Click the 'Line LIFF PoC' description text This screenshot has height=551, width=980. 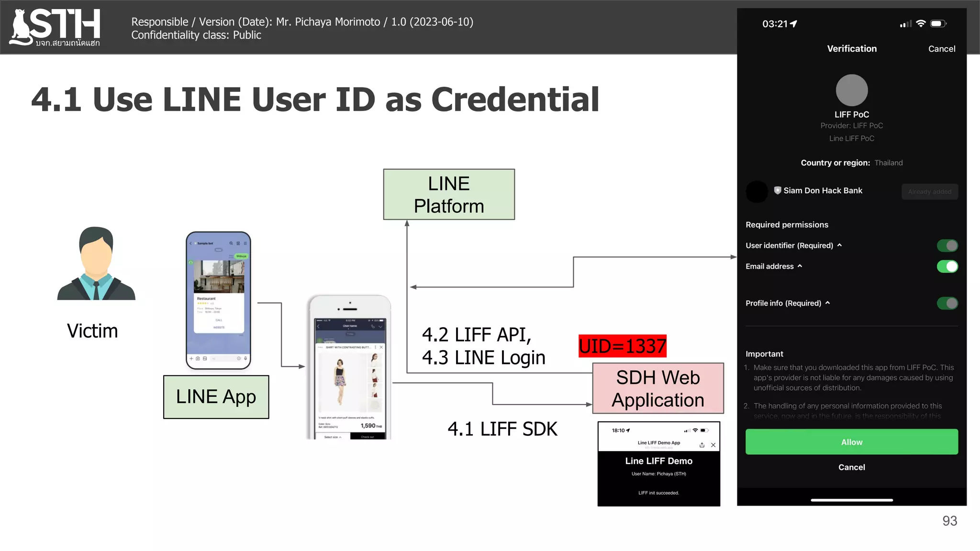tap(851, 139)
